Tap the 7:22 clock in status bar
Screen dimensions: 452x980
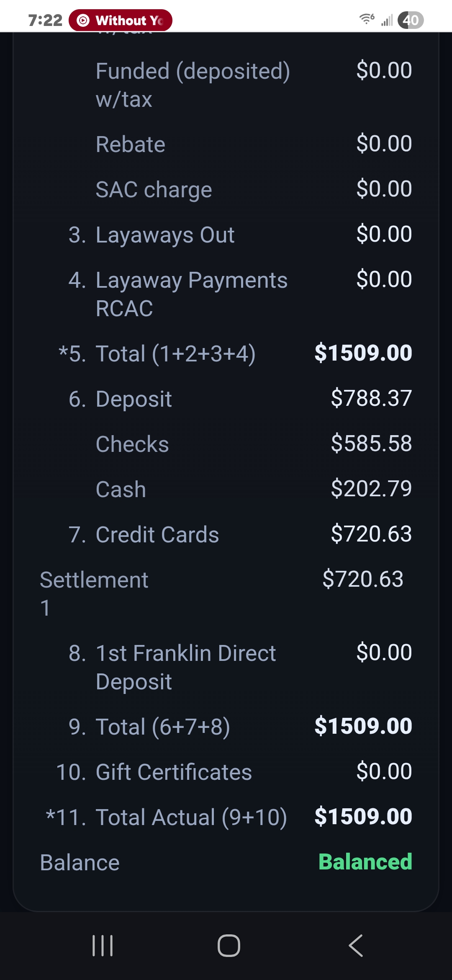45,20
